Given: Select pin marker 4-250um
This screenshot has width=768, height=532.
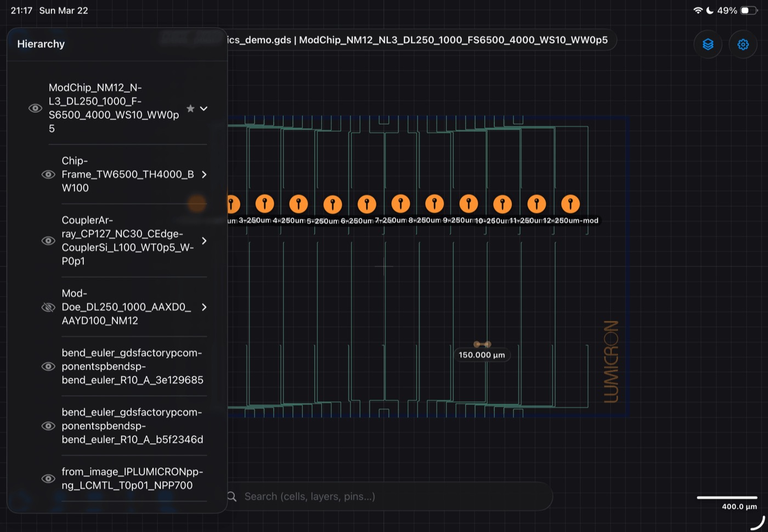Looking at the screenshot, I should pyautogui.click(x=298, y=204).
